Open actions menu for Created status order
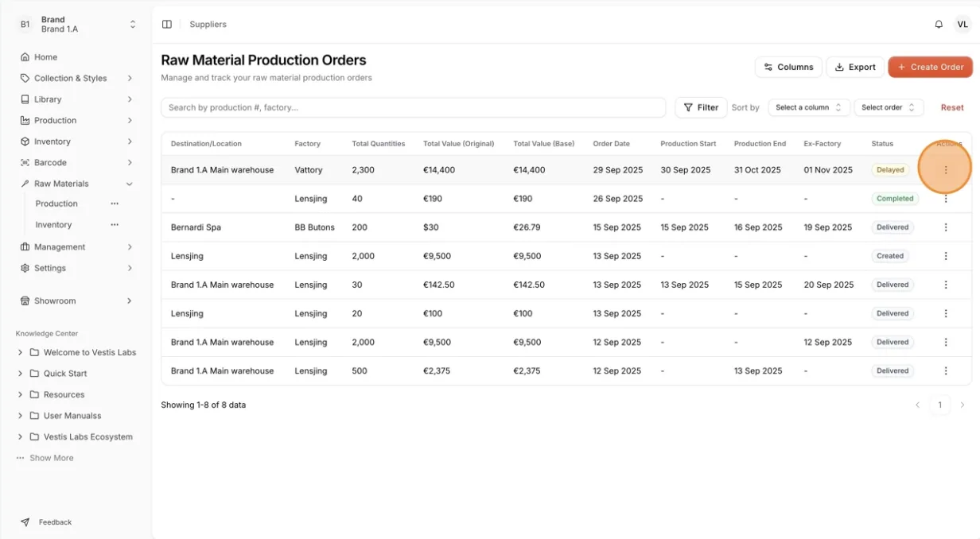This screenshot has width=980, height=539. (946, 256)
